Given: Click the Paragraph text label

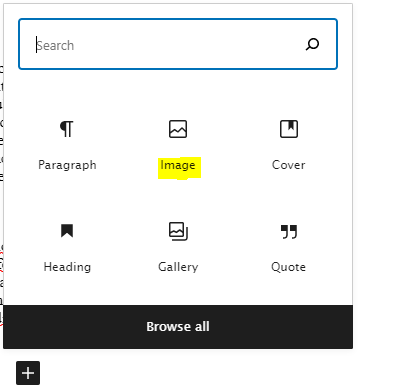Looking at the screenshot, I should [x=67, y=165].
